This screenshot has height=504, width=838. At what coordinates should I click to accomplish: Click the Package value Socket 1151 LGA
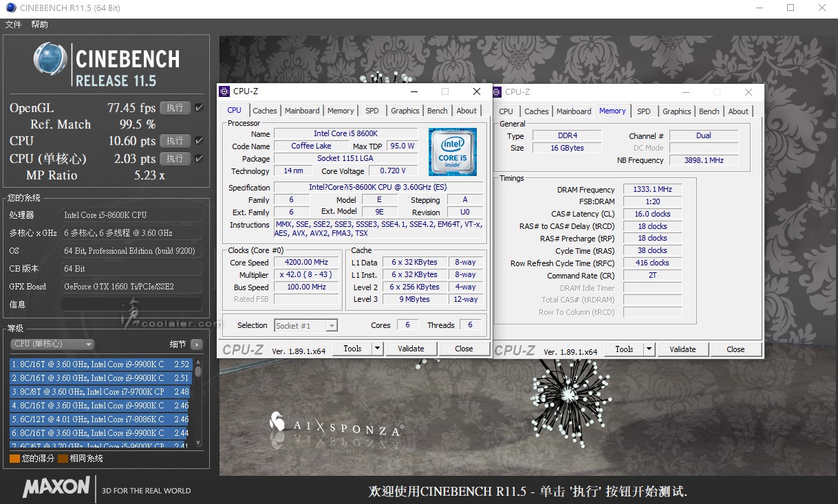tap(345, 159)
